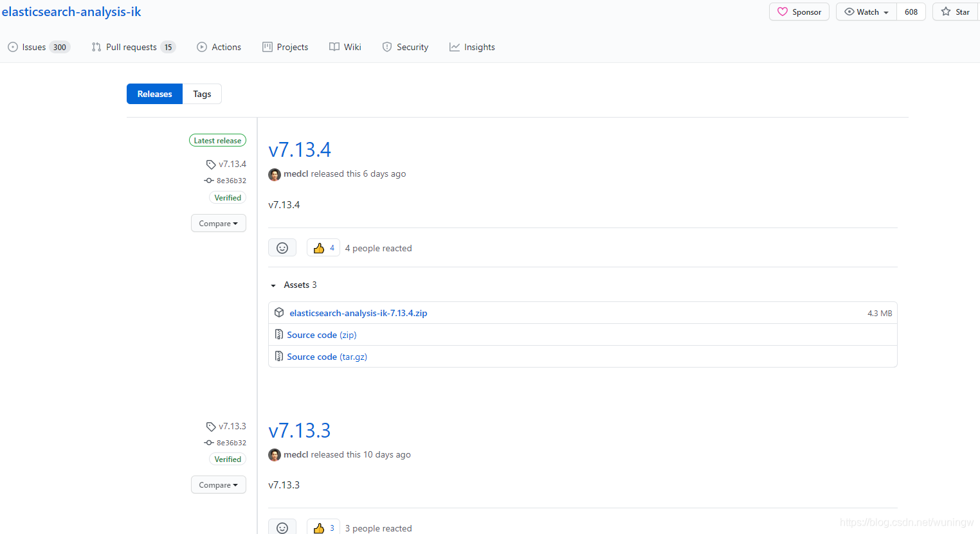Open commit 8e36b32 under v7.13.4

(x=226, y=181)
